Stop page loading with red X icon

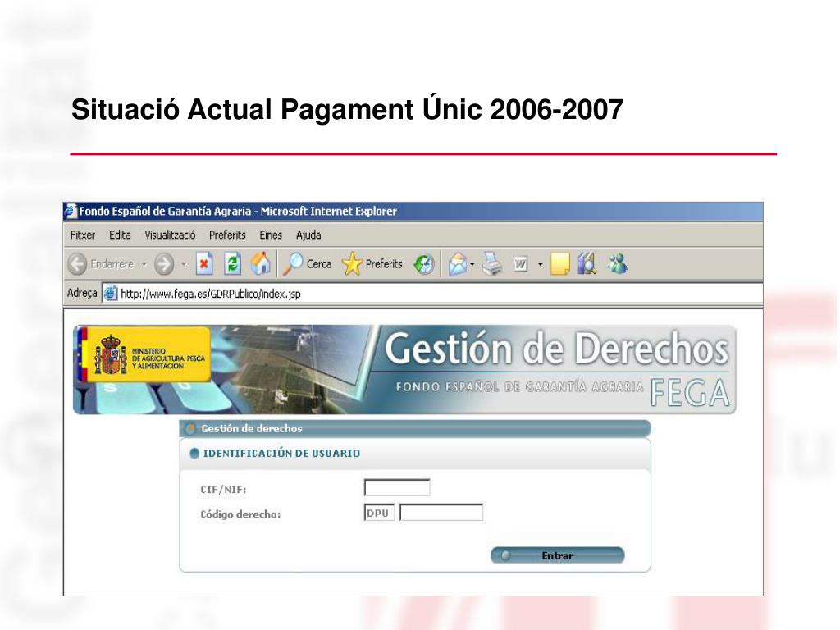pyautogui.click(x=204, y=263)
